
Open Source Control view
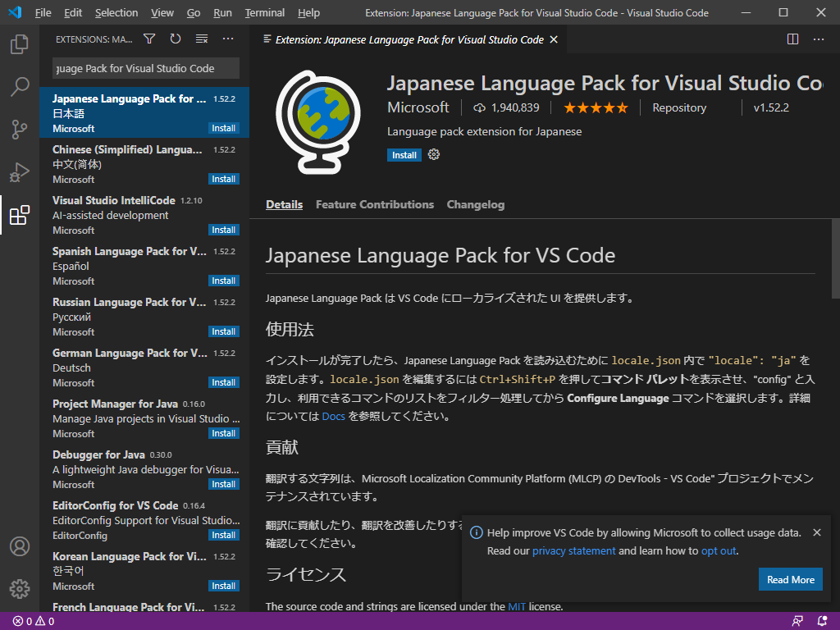20,129
